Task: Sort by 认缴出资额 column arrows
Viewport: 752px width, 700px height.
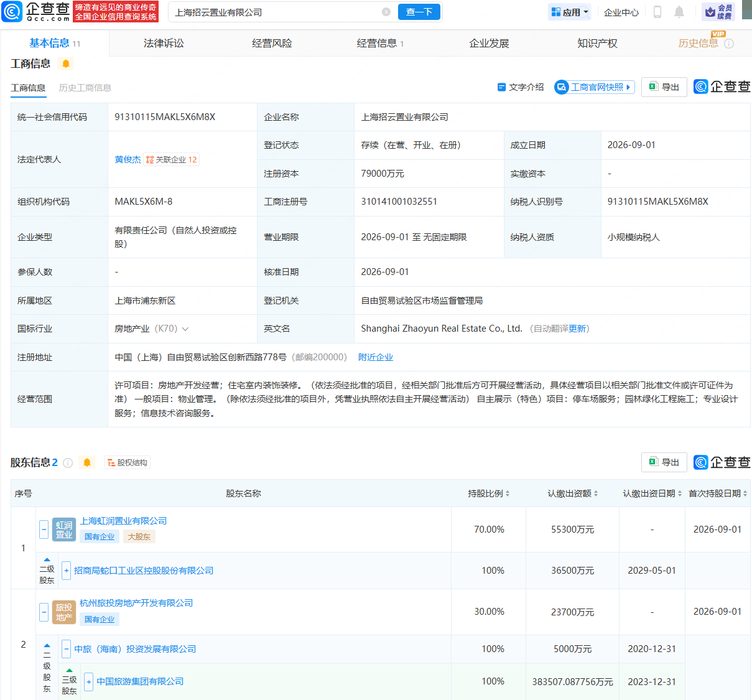Action: click(x=596, y=493)
